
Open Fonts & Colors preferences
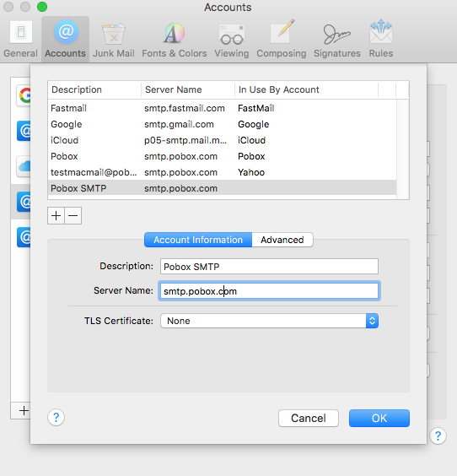point(175,40)
